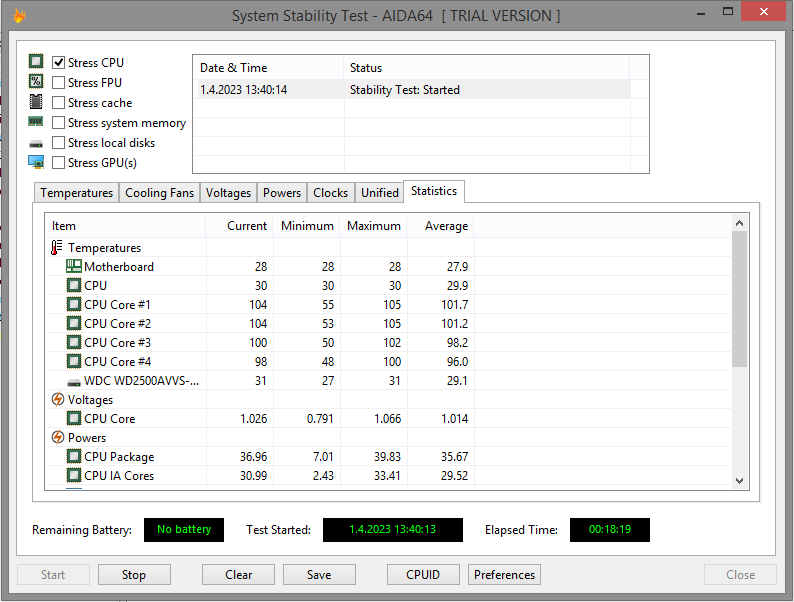Click the 'No battery' indicator

coord(184,530)
